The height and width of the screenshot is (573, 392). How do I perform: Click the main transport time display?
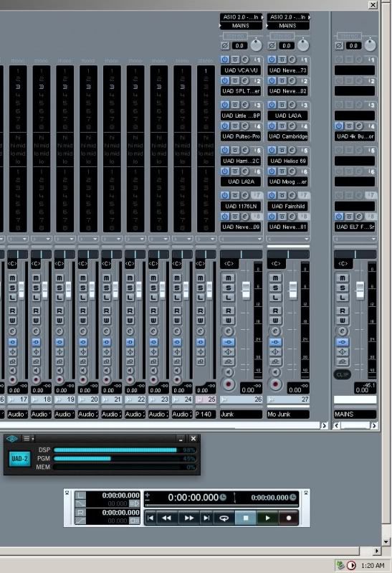[x=193, y=498]
